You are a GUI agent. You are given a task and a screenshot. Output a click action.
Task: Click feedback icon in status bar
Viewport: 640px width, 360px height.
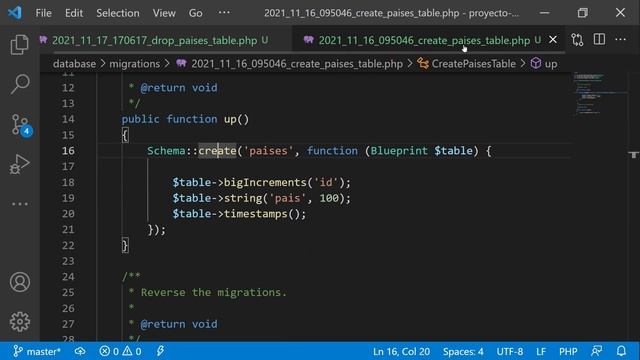(x=596, y=351)
